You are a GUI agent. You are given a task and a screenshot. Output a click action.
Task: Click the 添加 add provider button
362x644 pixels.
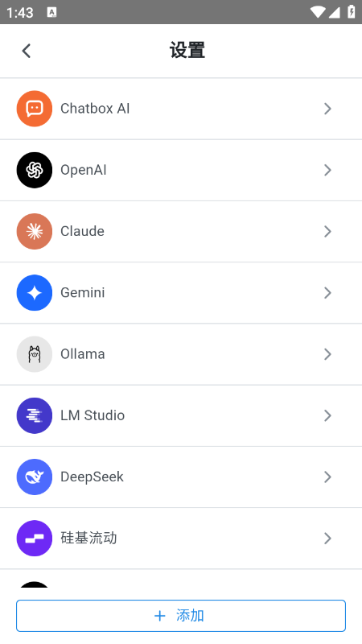[x=181, y=616]
